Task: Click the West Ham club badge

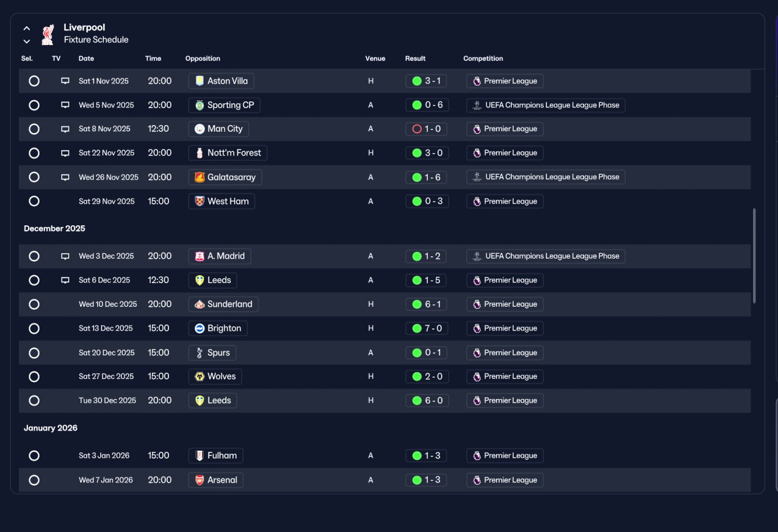Action: point(199,202)
